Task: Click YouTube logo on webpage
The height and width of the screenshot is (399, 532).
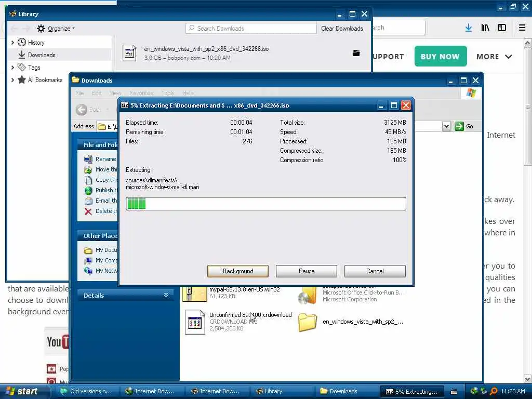Action: [57, 342]
